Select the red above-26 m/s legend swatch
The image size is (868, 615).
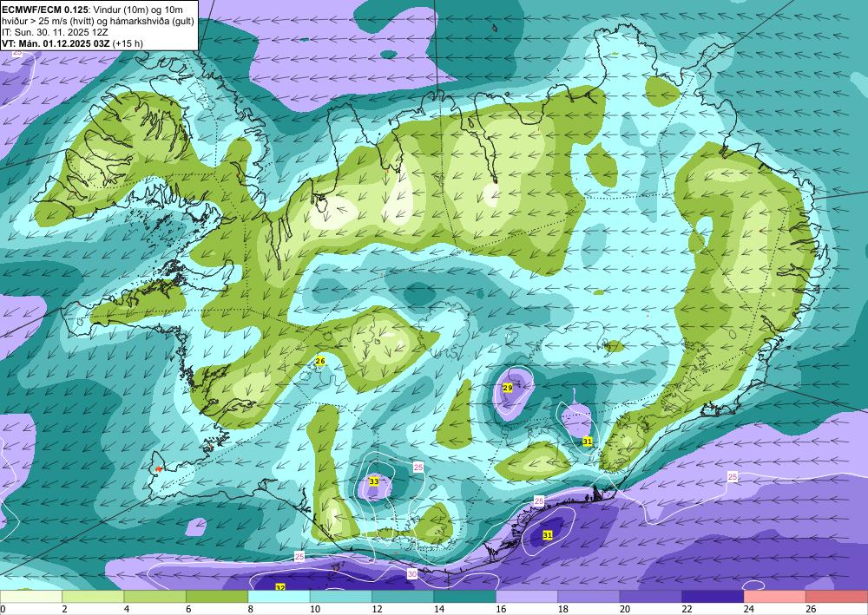(x=837, y=597)
